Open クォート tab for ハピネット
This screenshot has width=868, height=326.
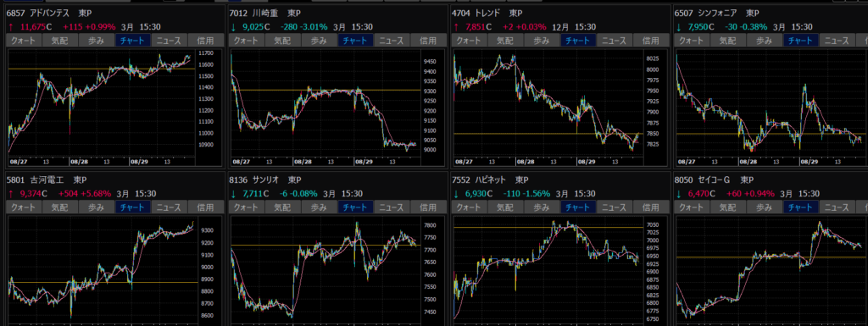[469, 207]
